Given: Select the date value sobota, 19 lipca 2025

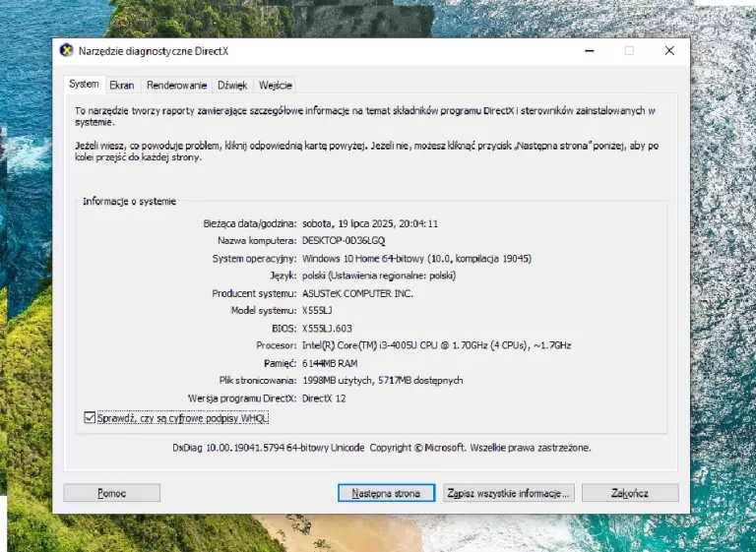Looking at the screenshot, I should (x=370, y=223).
